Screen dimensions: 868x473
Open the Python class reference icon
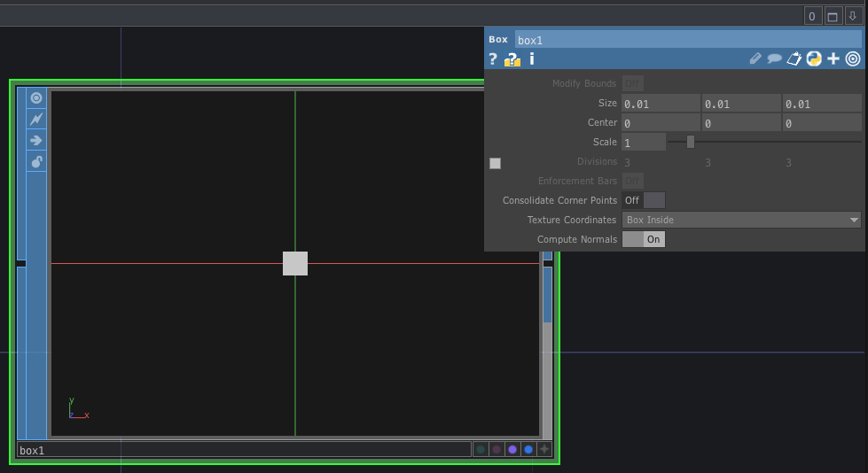[x=813, y=59]
